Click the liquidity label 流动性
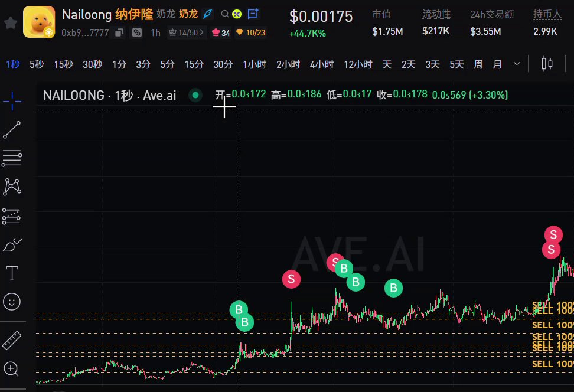The image size is (574, 392). (x=436, y=14)
